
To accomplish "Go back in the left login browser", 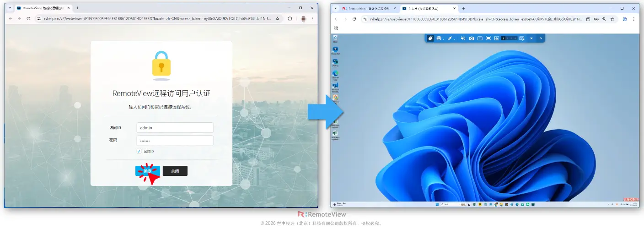I will pos(11,19).
